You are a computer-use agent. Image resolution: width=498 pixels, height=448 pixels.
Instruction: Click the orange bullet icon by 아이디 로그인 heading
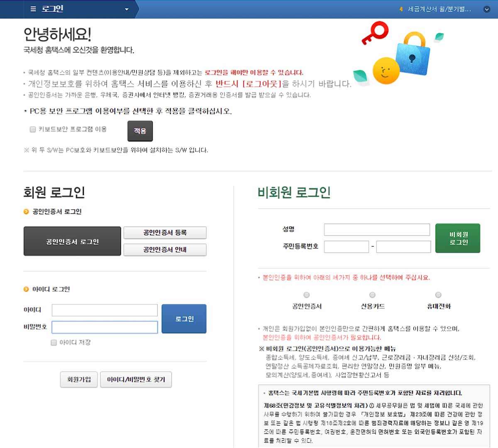click(x=26, y=289)
